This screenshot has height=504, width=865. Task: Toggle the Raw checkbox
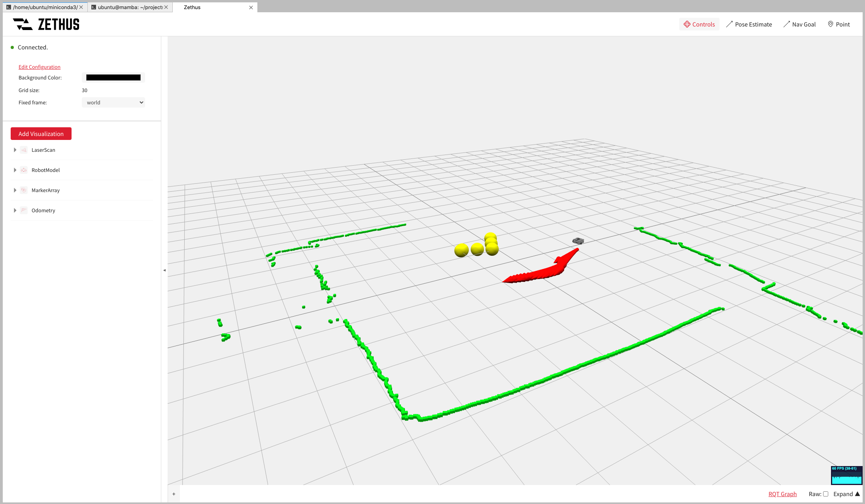click(825, 494)
